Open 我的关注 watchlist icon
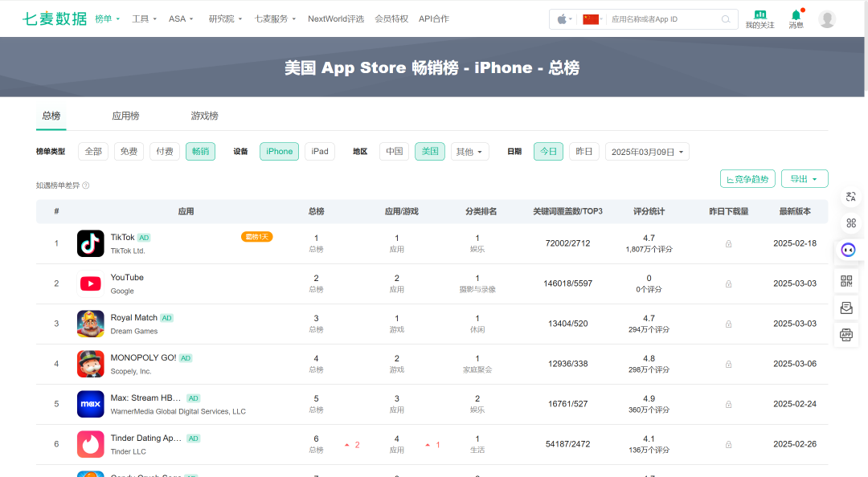This screenshot has width=868, height=477. 759,19
